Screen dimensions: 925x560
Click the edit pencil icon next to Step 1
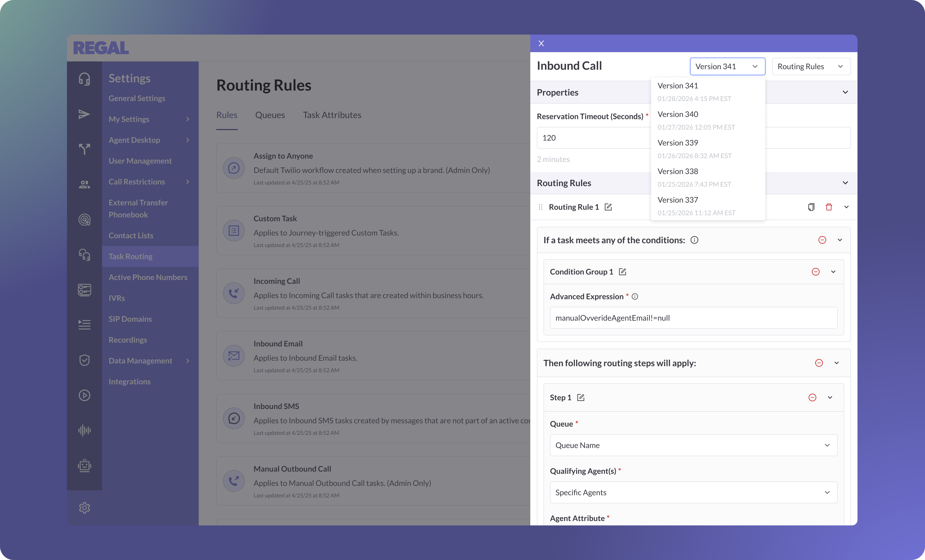[581, 397]
